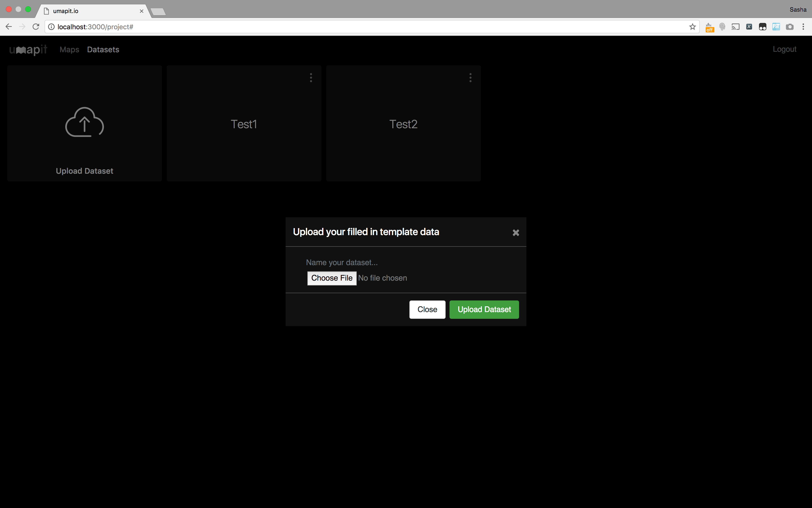This screenshot has height=508, width=812.
Task: Click the white Close button in the dialog
Action: pyautogui.click(x=427, y=309)
